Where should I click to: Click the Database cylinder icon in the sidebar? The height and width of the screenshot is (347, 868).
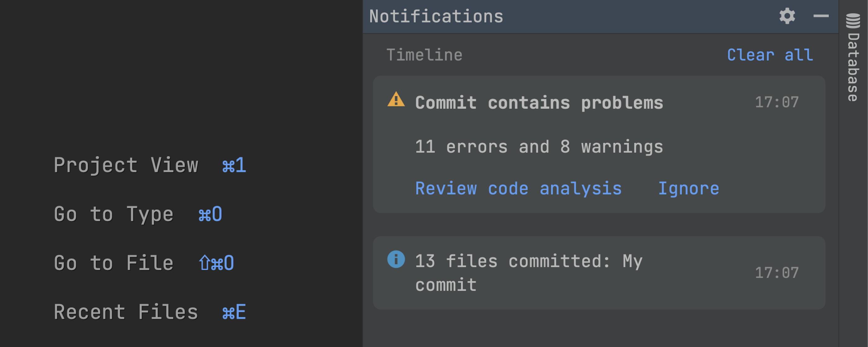click(x=853, y=21)
